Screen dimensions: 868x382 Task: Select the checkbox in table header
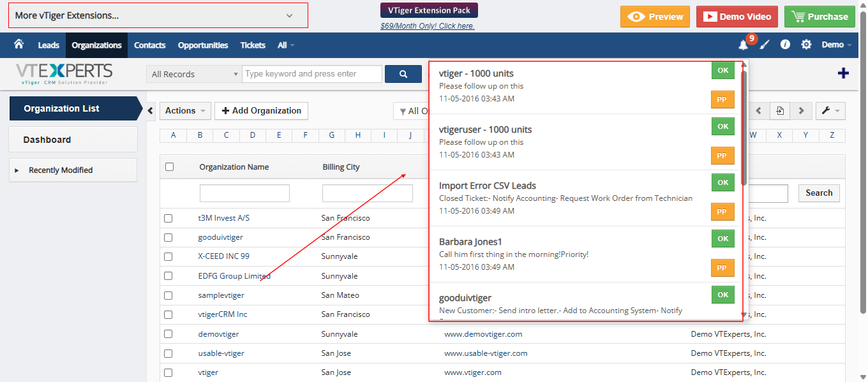pyautogui.click(x=169, y=167)
